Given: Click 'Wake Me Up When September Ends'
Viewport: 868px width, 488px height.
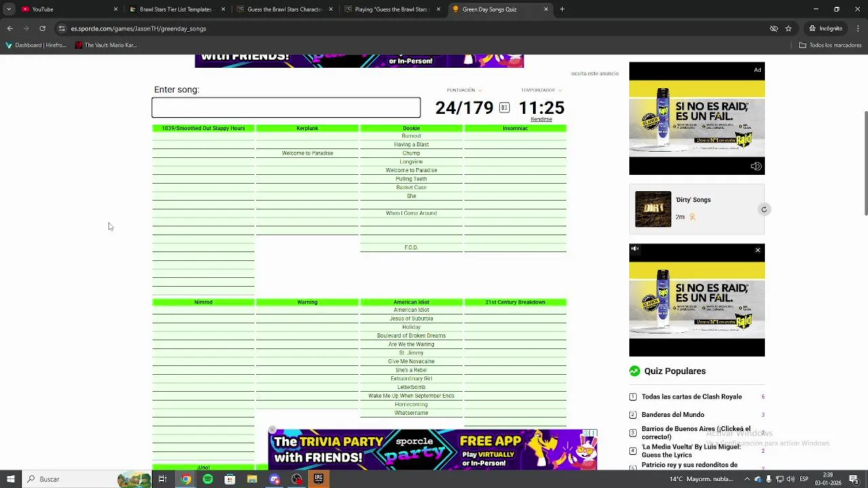Looking at the screenshot, I should coord(412,396).
